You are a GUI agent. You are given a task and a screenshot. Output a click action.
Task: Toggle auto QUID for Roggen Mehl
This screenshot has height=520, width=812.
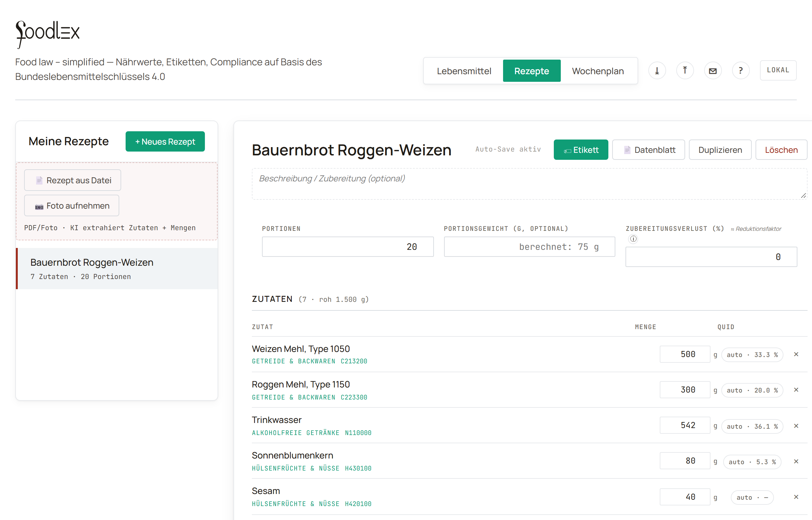pyautogui.click(x=752, y=390)
